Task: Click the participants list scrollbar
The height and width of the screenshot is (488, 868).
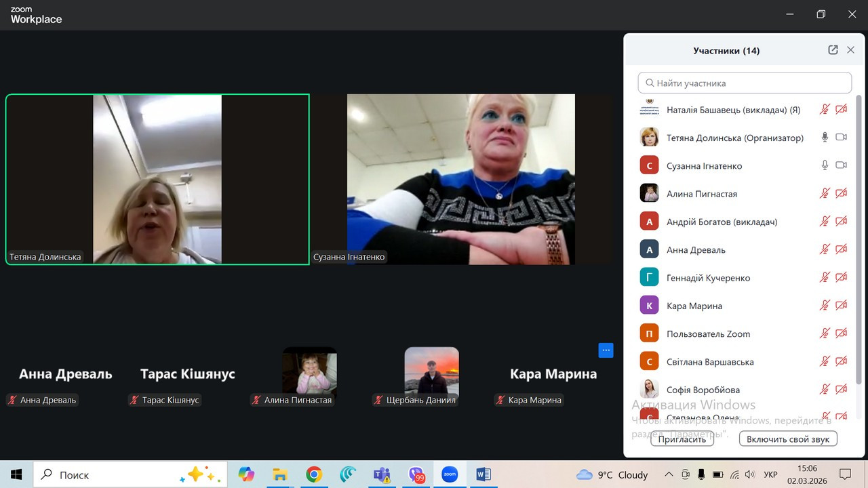Action: click(x=859, y=237)
